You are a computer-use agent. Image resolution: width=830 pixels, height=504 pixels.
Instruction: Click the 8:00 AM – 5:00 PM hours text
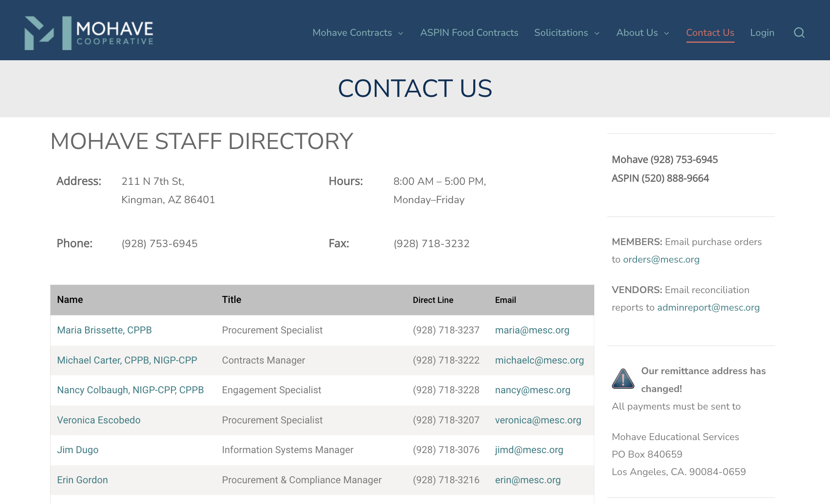[x=440, y=181]
